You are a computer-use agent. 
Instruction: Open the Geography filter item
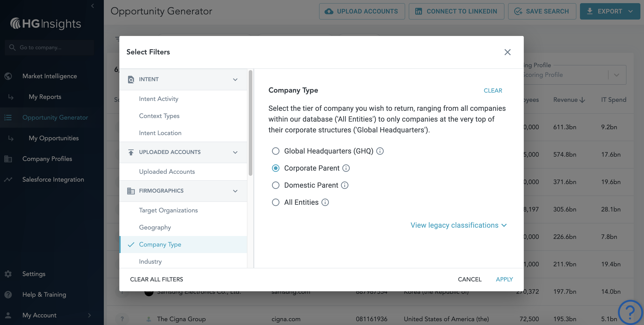[x=155, y=227]
